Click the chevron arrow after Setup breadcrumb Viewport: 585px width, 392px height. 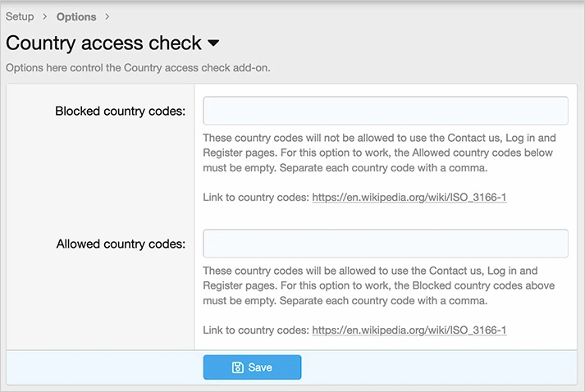(45, 17)
